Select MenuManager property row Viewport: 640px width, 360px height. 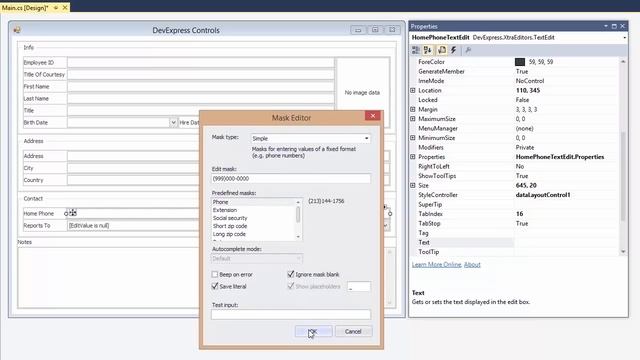pyautogui.click(x=514, y=129)
